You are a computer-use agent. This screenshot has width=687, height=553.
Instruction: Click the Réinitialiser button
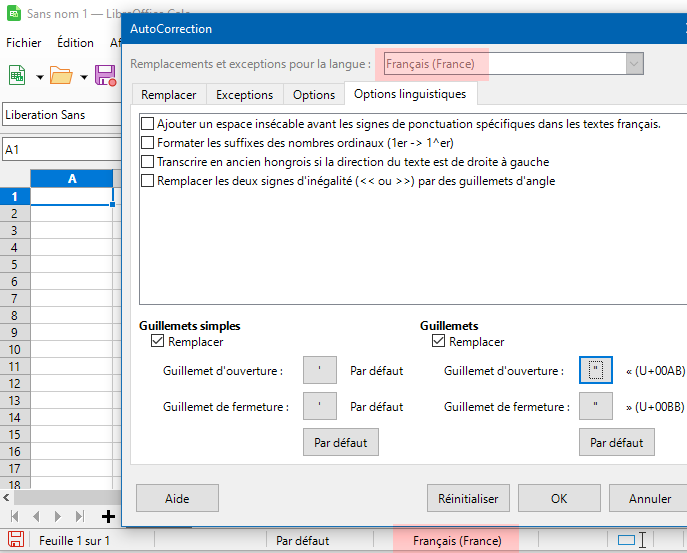click(468, 498)
